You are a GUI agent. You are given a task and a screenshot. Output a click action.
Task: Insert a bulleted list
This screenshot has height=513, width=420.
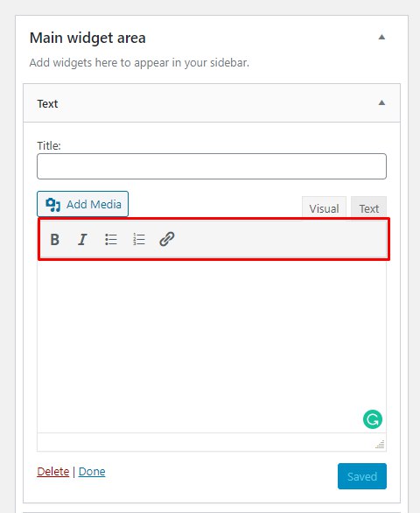click(x=111, y=239)
